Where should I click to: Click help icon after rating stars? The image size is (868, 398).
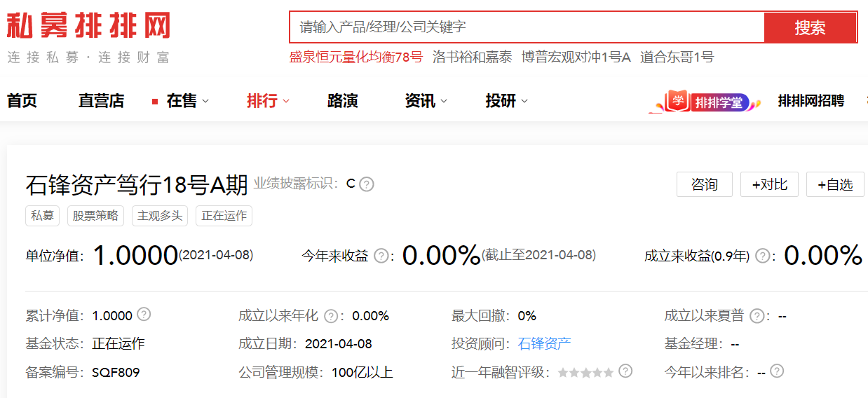pyautogui.click(x=625, y=371)
